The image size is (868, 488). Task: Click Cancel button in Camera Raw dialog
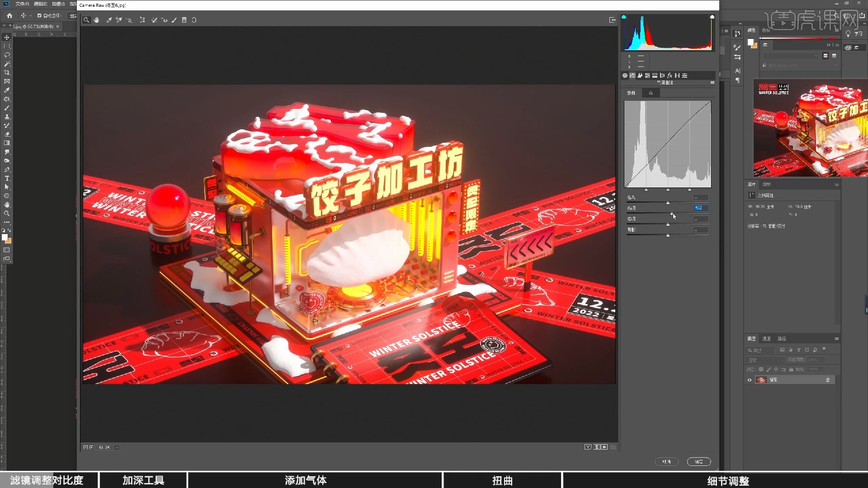coord(667,461)
